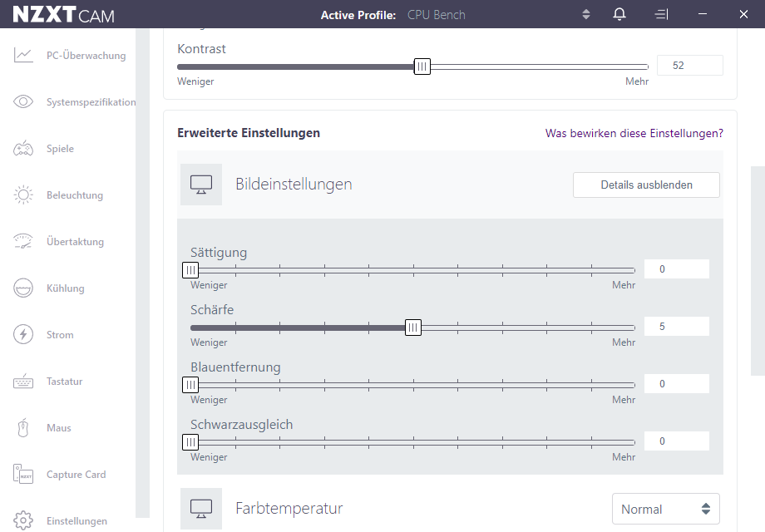Viewport: 765px width, 532px height.
Task: Open the Spiele gamepad icon
Action: tap(23, 148)
